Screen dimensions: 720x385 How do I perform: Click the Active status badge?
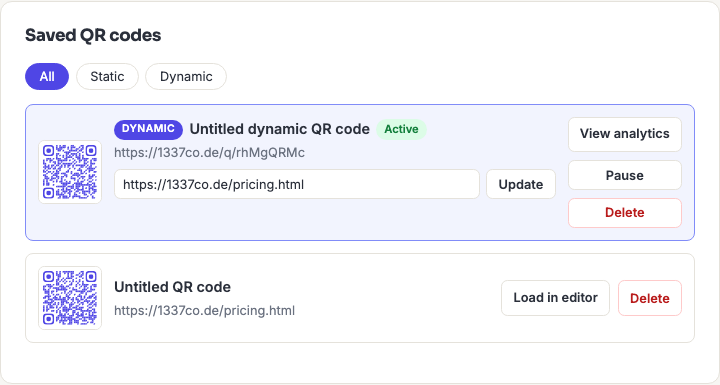coord(401,129)
